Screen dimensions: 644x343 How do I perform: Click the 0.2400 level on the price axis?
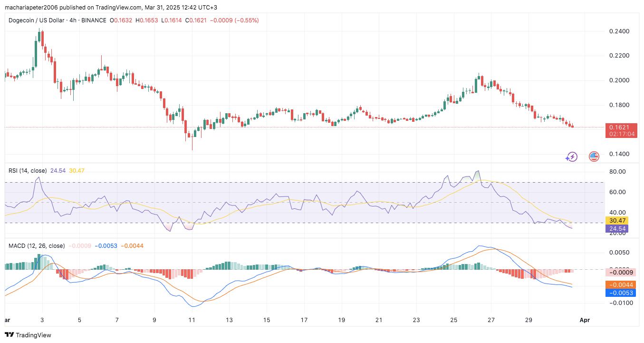619,31
